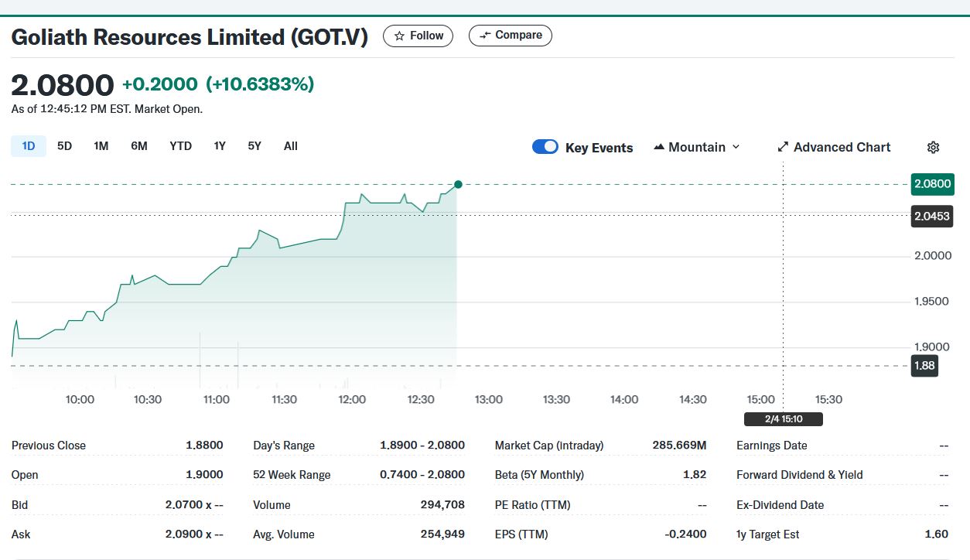The height and width of the screenshot is (560, 970).
Task: Click the green current price dot on chart
Action: coord(458,184)
